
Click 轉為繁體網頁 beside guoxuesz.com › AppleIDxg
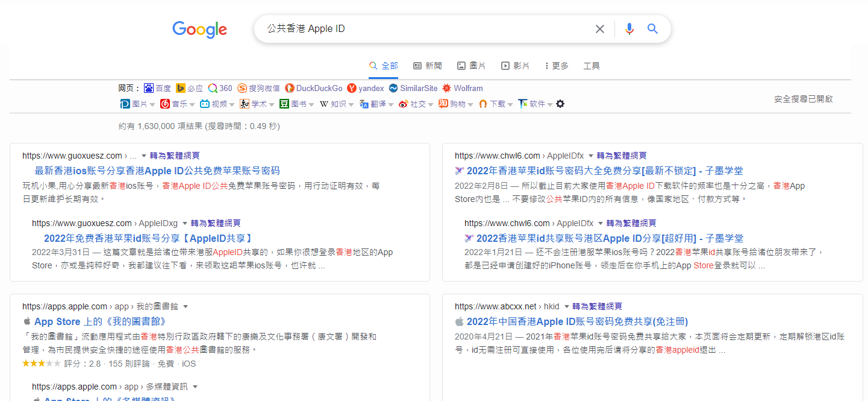click(x=216, y=223)
